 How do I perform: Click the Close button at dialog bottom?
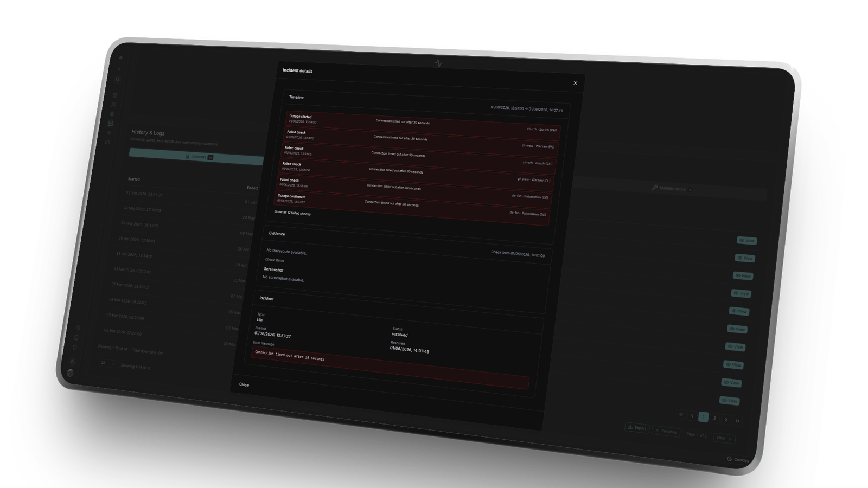point(244,384)
